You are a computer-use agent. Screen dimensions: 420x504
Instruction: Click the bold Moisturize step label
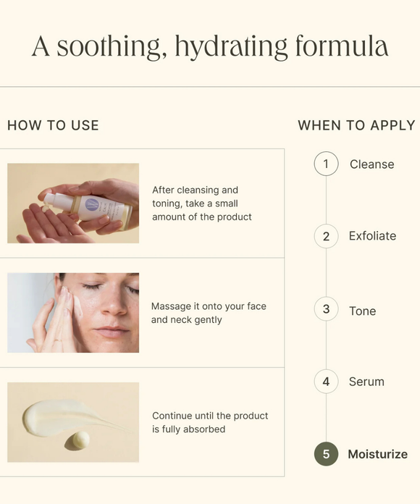(377, 454)
